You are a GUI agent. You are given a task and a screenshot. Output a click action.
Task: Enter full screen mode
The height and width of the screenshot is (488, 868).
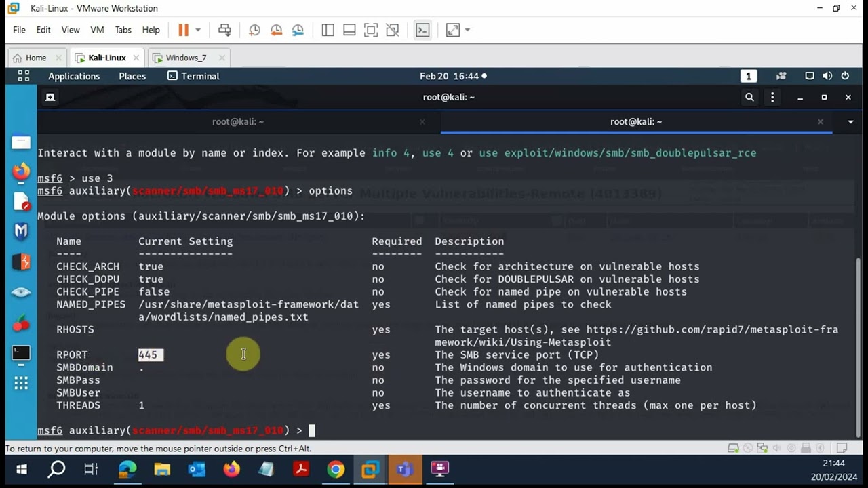point(371,30)
